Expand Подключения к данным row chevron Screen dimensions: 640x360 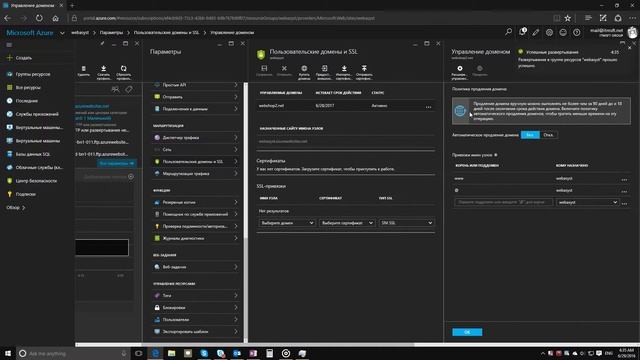(236, 109)
